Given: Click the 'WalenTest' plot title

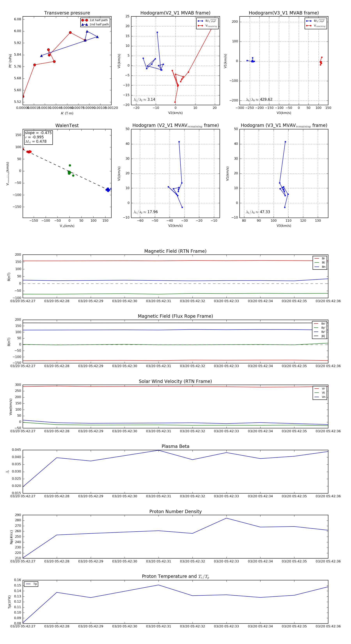Looking at the screenshot, I should pos(67,125).
